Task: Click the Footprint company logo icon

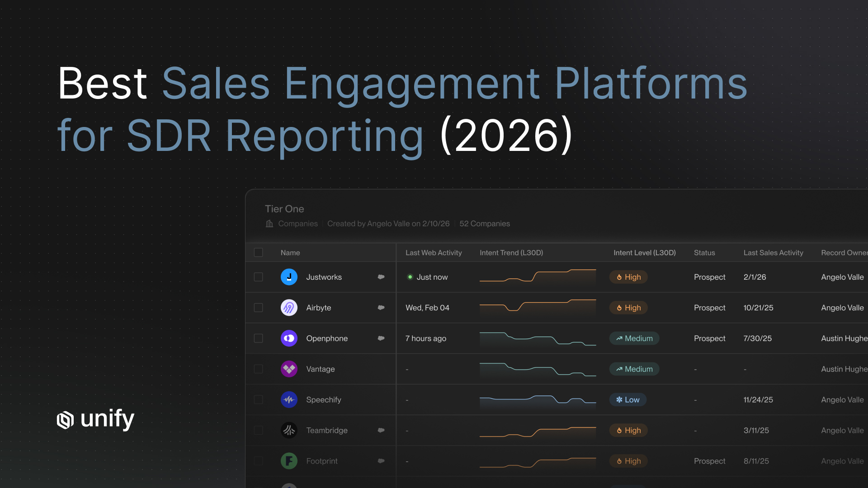Action: click(289, 461)
